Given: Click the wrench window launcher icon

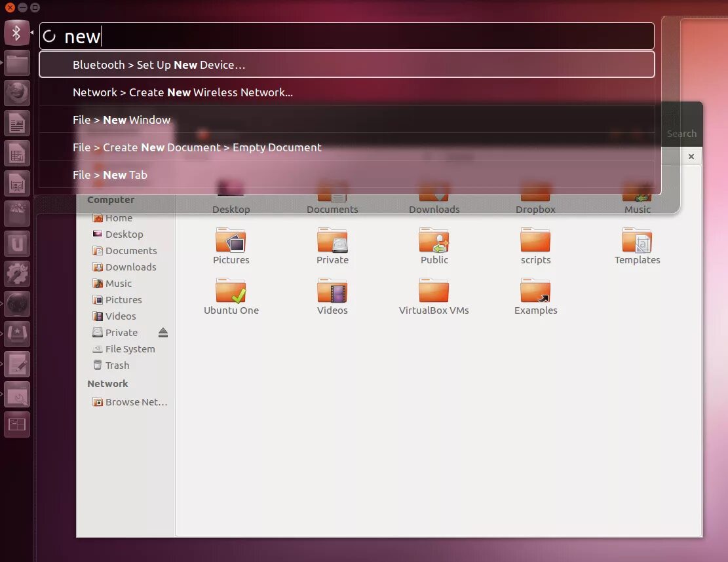Looking at the screenshot, I should pyautogui.click(x=17, y=394).
